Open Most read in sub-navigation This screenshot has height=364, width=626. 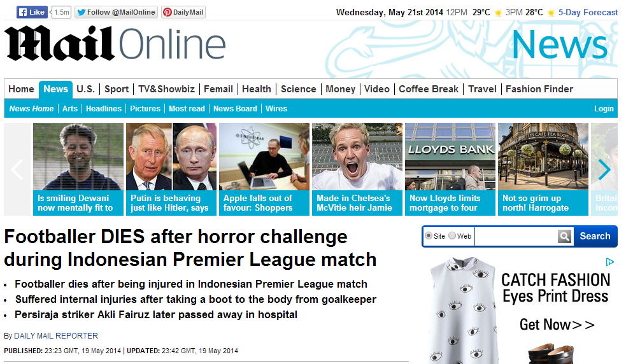(187, 109)
